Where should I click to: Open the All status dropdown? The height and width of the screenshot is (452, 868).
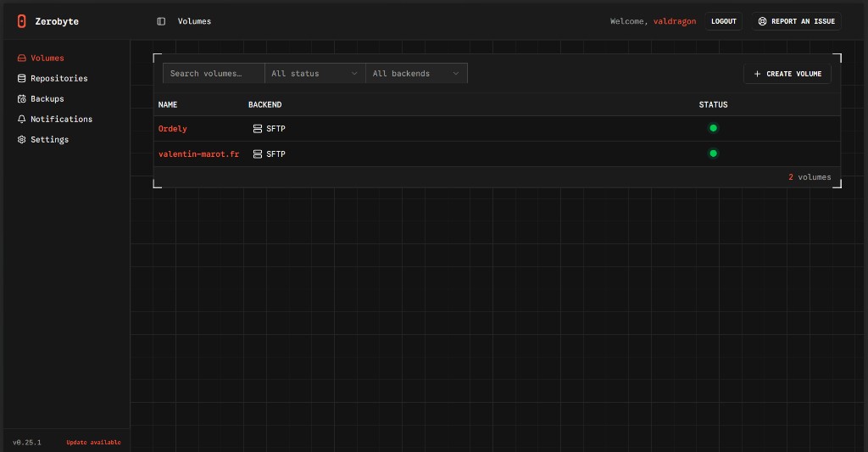(314, 74)
